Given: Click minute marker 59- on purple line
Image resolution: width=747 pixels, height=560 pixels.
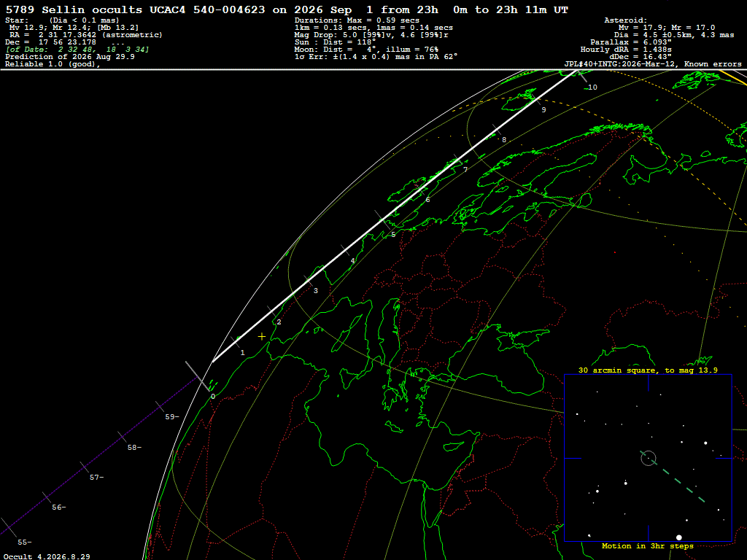Looking at the screenshot, I should (172, 416).
